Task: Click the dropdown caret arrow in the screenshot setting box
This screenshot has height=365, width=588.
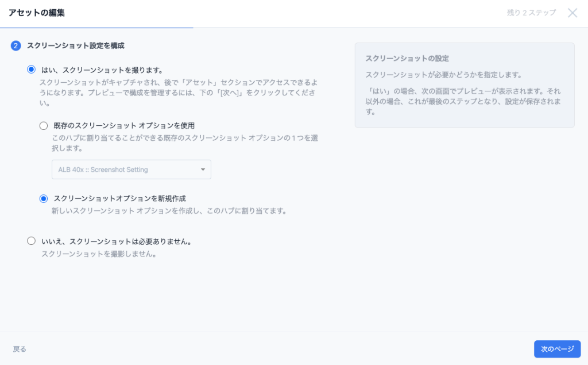Action: point(203,170)
